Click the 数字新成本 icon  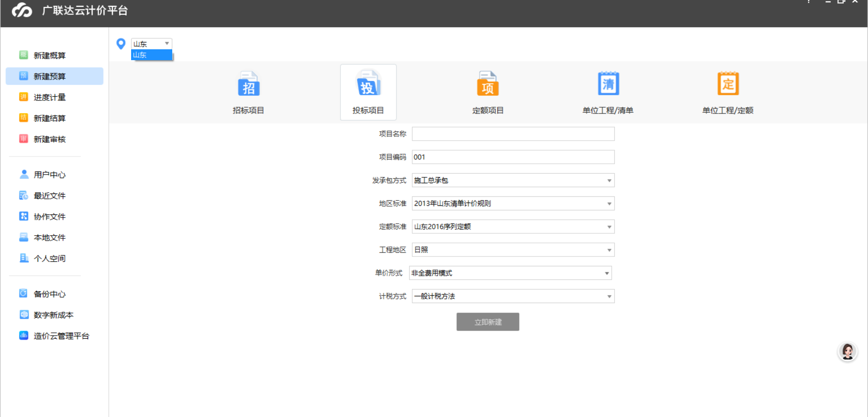tap(24, 314)
